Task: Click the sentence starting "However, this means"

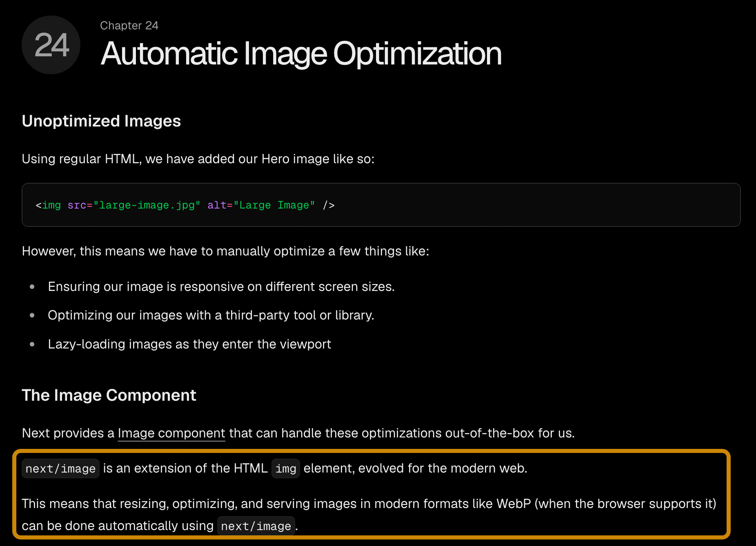Action: (x=225, y=251)
